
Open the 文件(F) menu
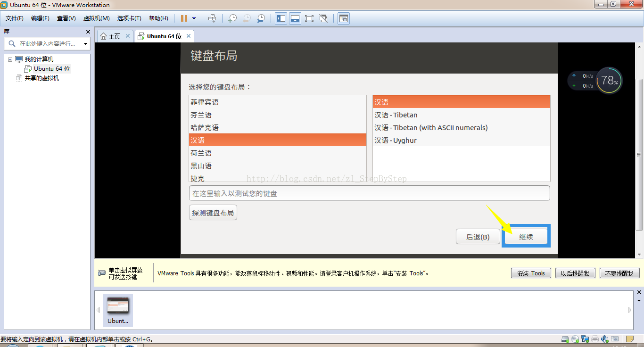pos(15,18)
